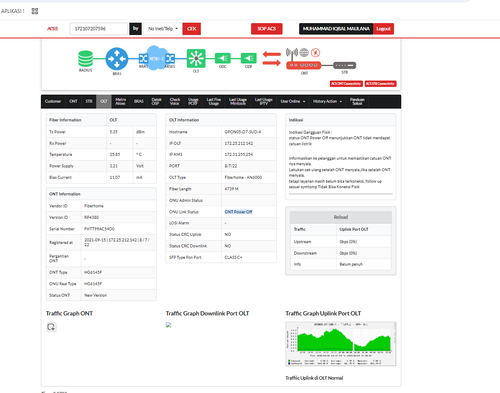Click the Traffic Uplink di OLT Normal text
The image size is (500, 393).
314,378
